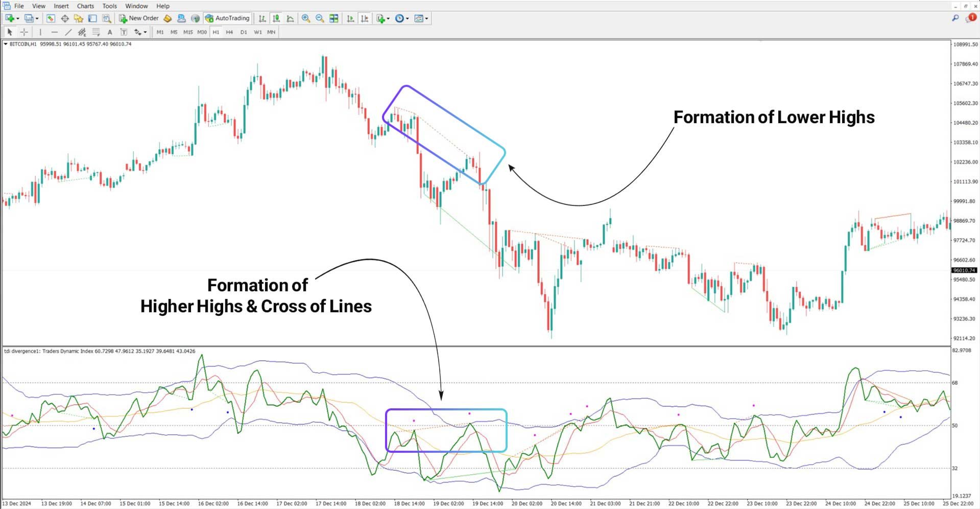
Task: Select the trendline tool
Action: point(68,32)
